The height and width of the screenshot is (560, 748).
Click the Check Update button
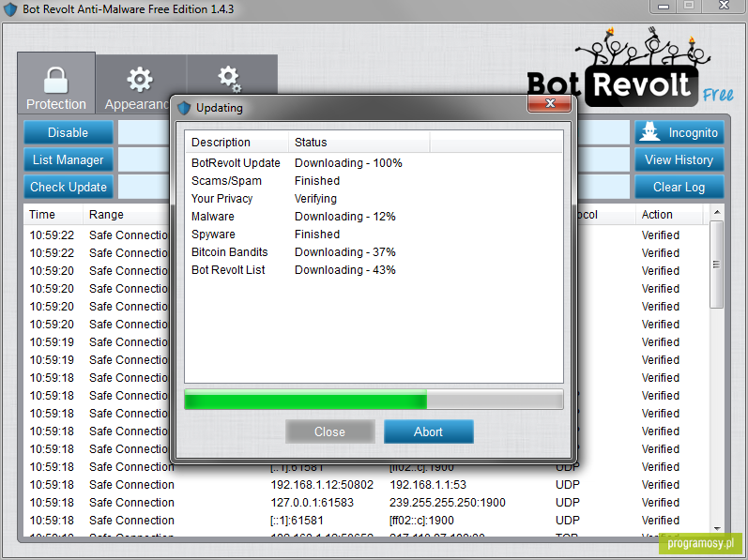(x=69, y=187)
